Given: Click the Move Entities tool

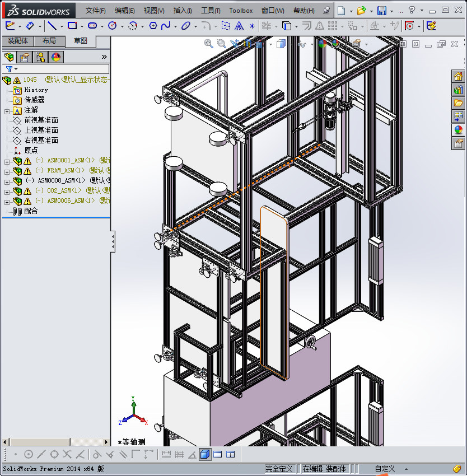Looking at the screenshot, I should [x=353, y=26].
